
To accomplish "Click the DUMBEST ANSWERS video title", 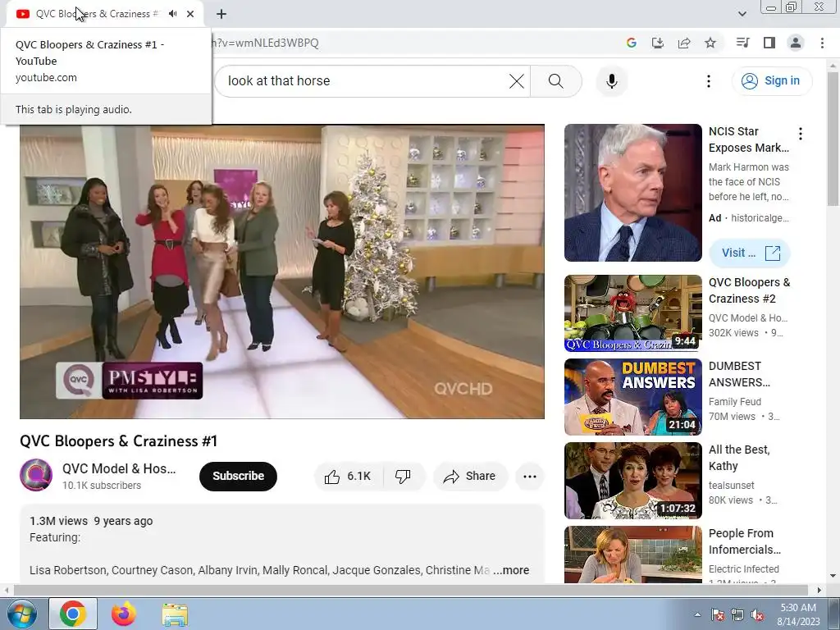I will point(739,374).
